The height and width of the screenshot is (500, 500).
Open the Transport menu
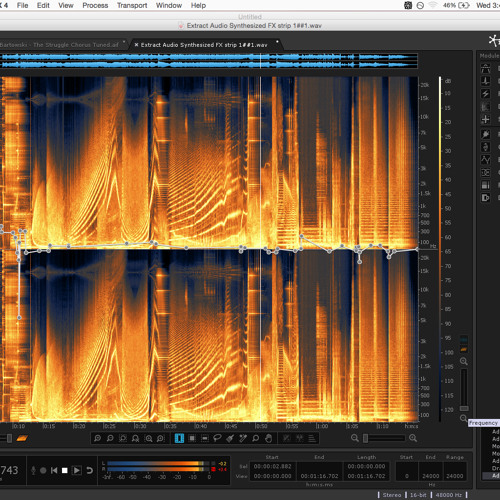[132, 5]
